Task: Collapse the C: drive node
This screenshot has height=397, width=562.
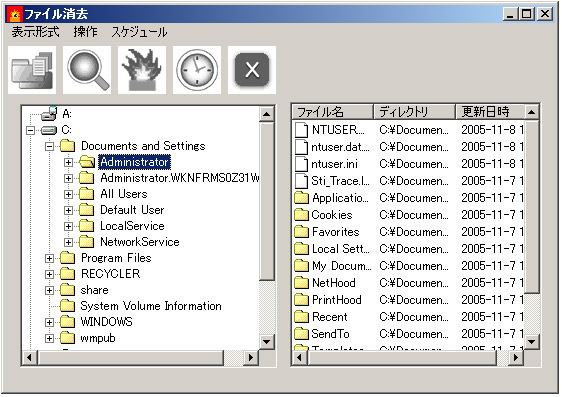Action: (x=31, y=130)
